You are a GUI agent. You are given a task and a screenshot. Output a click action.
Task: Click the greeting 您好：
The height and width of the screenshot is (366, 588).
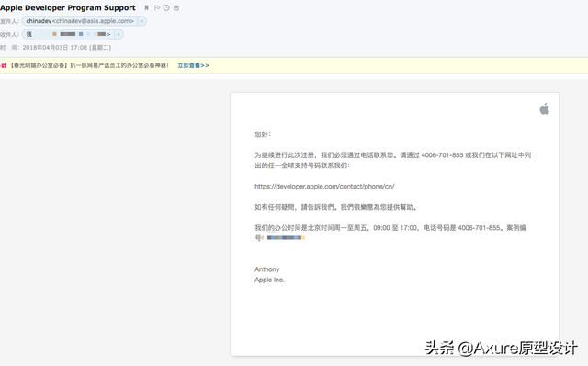point(263,134)
